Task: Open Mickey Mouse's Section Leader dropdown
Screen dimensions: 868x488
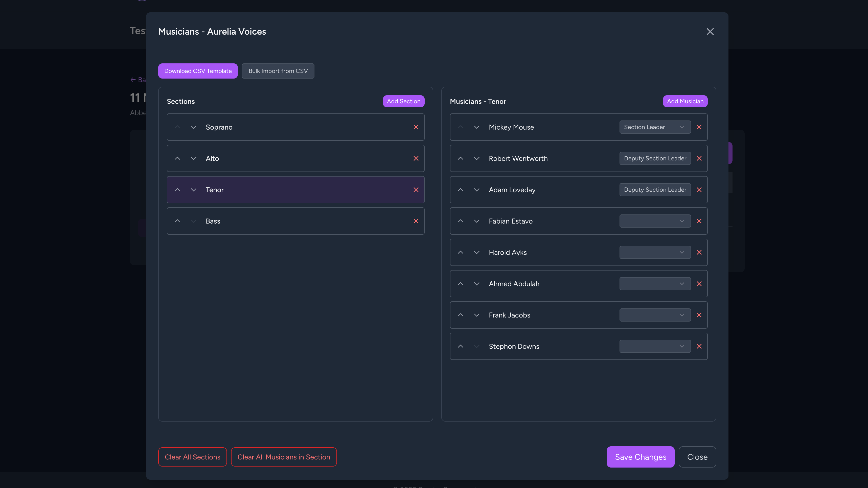Action: 655,127
